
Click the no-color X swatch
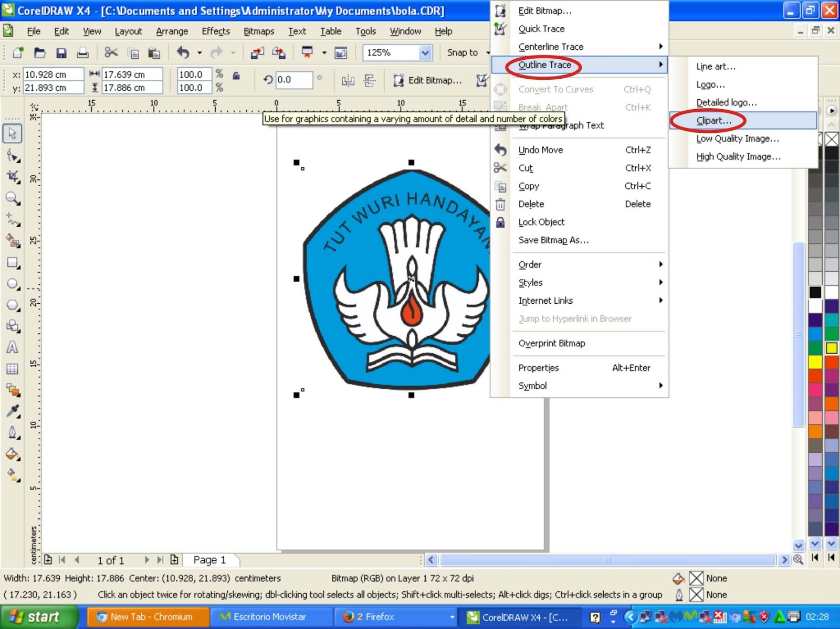point(832,139)
